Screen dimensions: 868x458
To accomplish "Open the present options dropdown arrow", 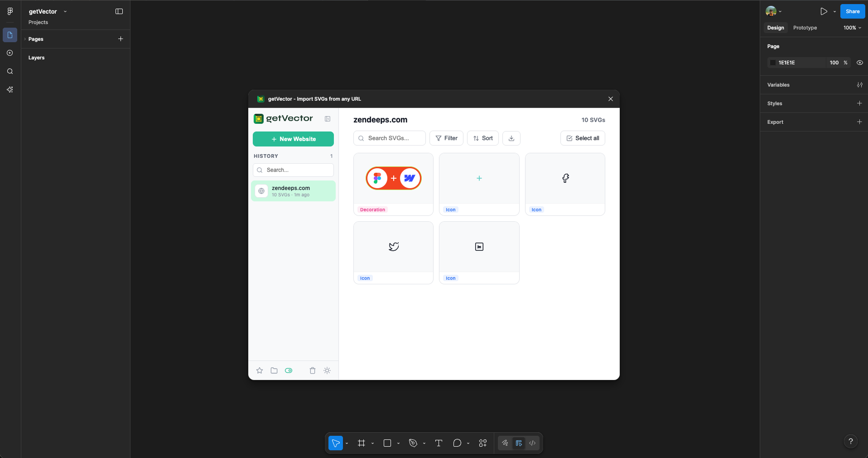I will click(834, 11).
